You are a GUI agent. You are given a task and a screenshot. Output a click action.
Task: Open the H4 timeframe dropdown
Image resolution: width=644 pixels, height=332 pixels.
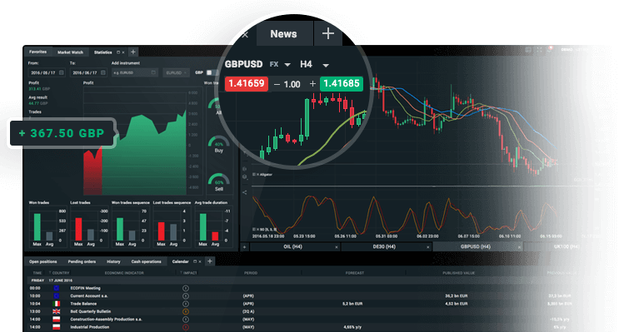click(326, 65)
